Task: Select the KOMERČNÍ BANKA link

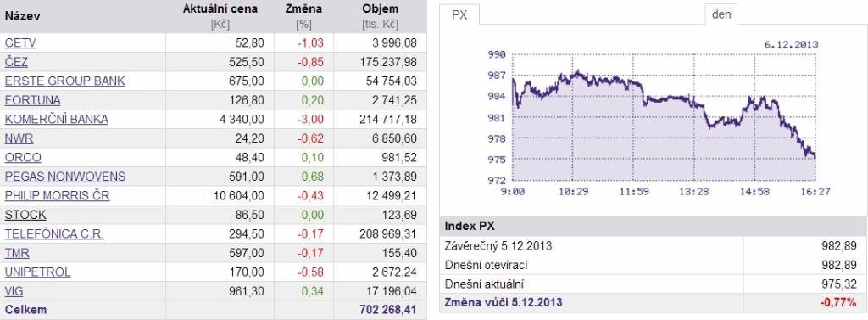Action: point(57,119)
